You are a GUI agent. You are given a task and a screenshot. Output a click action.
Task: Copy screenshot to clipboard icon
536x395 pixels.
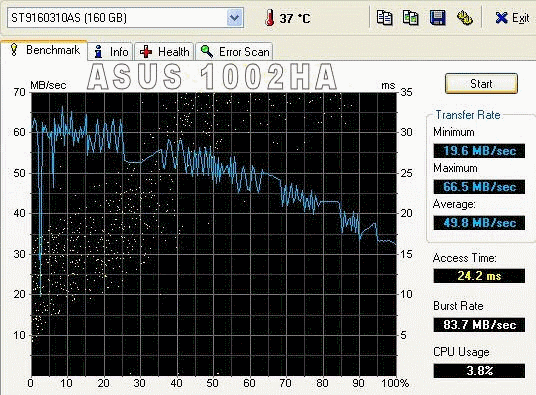[411, 17]
